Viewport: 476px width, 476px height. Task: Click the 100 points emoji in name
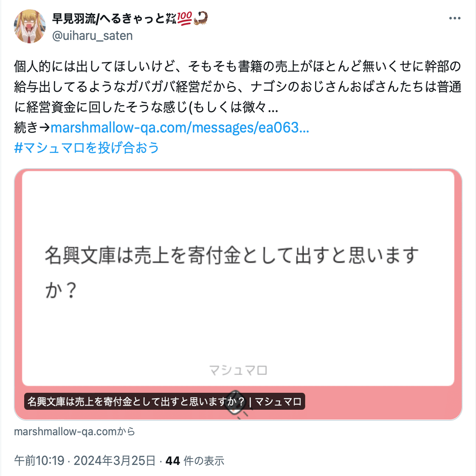[x=185, y=19]
